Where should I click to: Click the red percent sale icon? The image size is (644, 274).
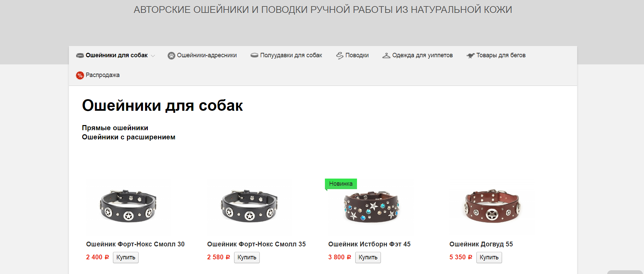(80, 75)
